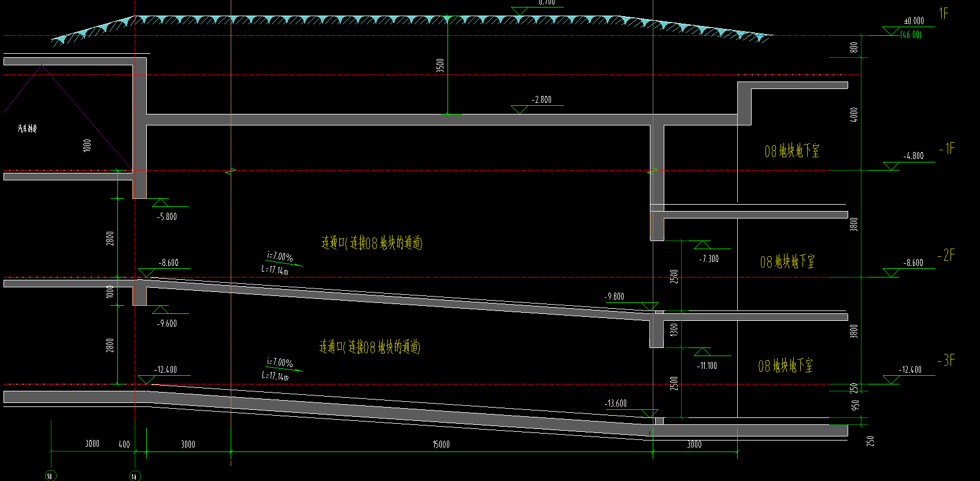Image resolution: width=980 pixels, height=481 pixels.
Task: Select the 2800 dimension below -5.800
Action: pos(110,238)
